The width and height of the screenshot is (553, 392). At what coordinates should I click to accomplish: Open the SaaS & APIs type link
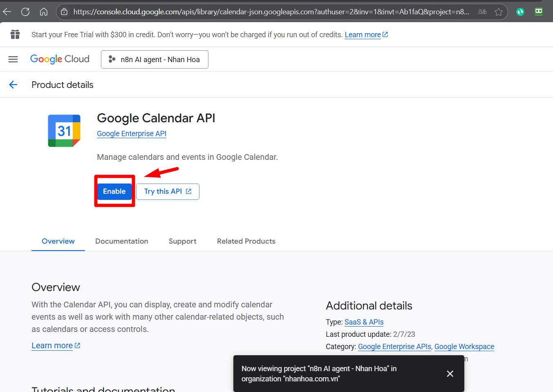[364, 322]
